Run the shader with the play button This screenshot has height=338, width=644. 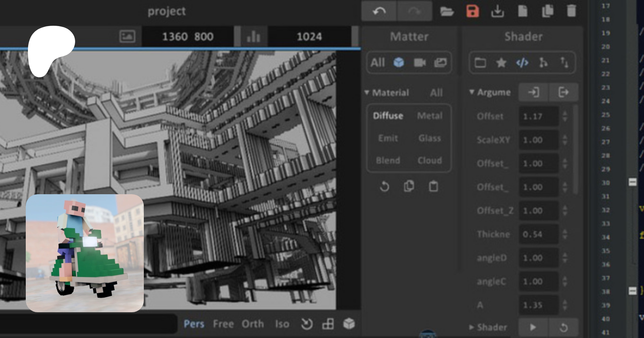pos(533,327)
